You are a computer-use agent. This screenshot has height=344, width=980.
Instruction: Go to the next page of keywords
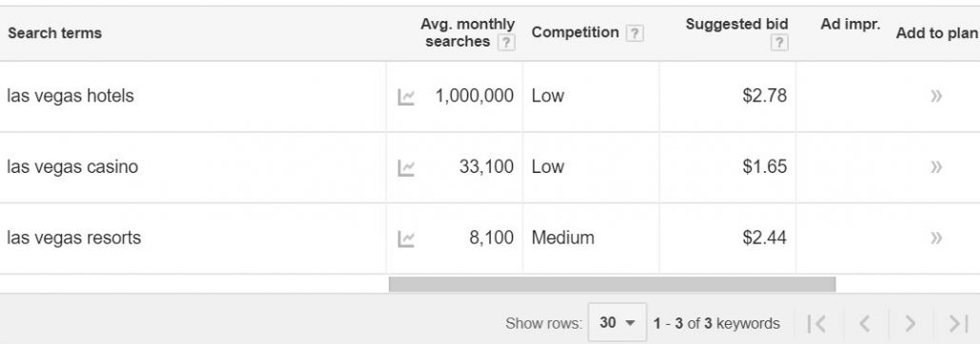click(x=911, y=323)
